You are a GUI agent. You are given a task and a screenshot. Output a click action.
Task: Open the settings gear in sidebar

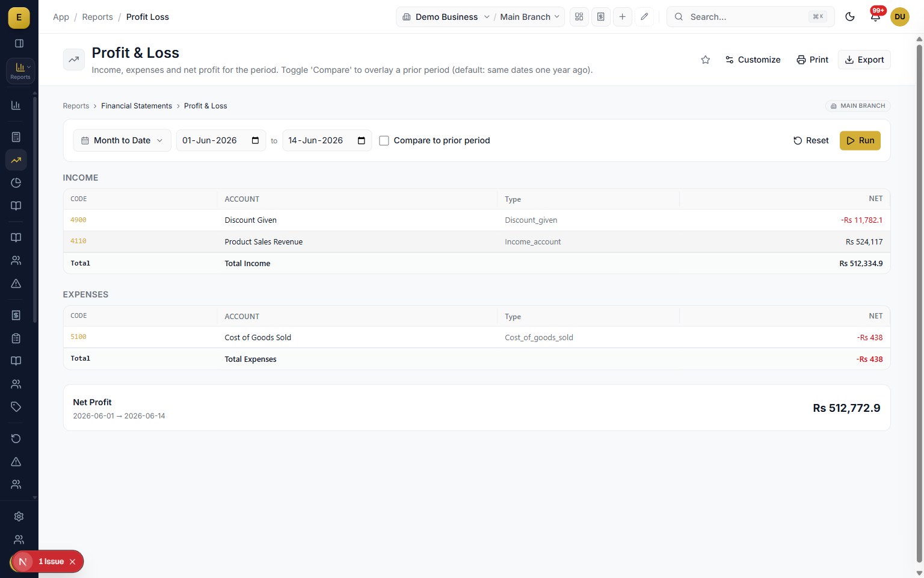19,517
